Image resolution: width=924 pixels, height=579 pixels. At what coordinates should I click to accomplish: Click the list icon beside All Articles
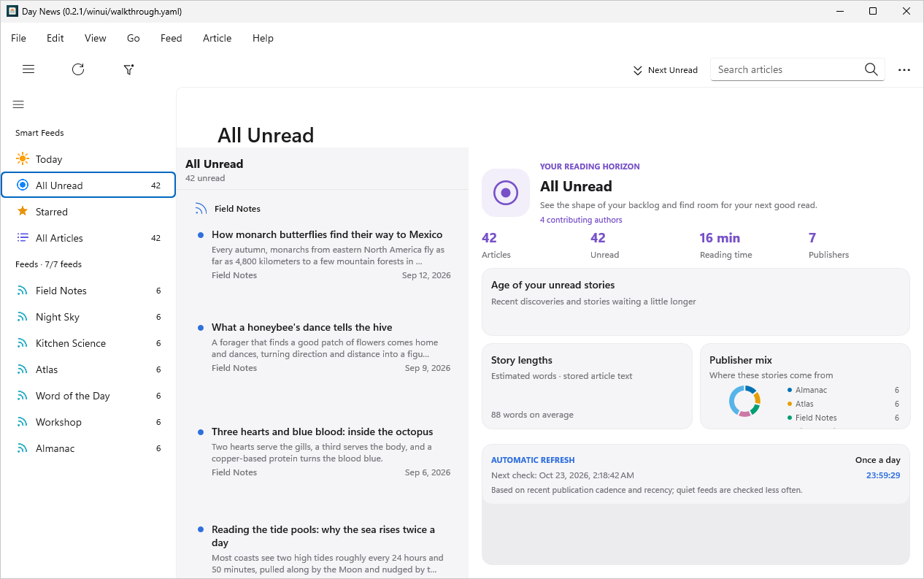23,238
